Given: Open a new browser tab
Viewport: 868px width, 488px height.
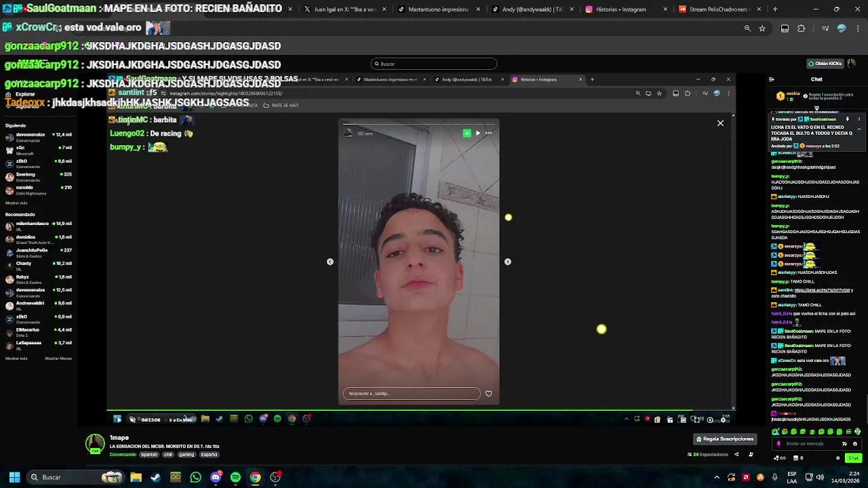Looking at the screenshot, I should [x=775, y=9].
